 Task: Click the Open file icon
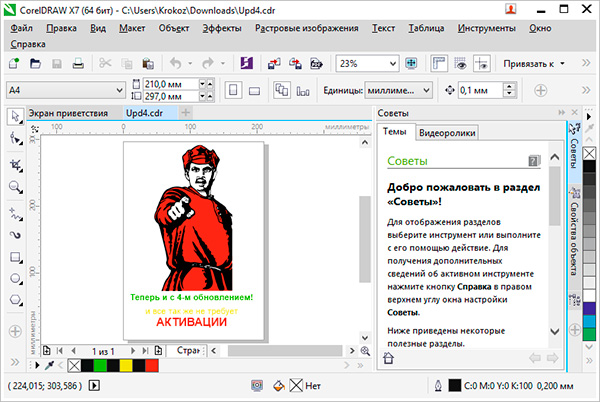(x=36, y=63)
